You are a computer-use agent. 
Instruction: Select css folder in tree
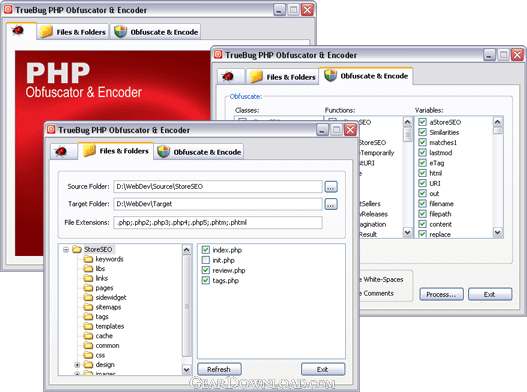point(100,355)
